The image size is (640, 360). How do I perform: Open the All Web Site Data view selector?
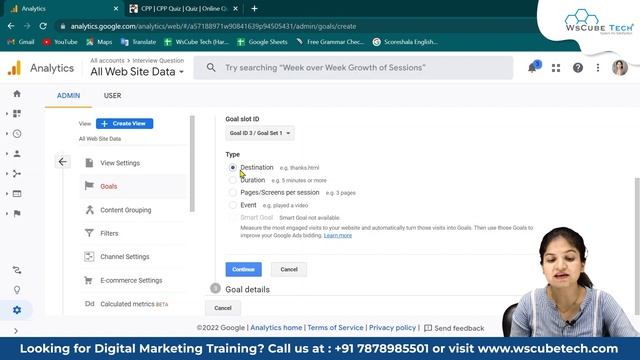(x=137, y=72)
